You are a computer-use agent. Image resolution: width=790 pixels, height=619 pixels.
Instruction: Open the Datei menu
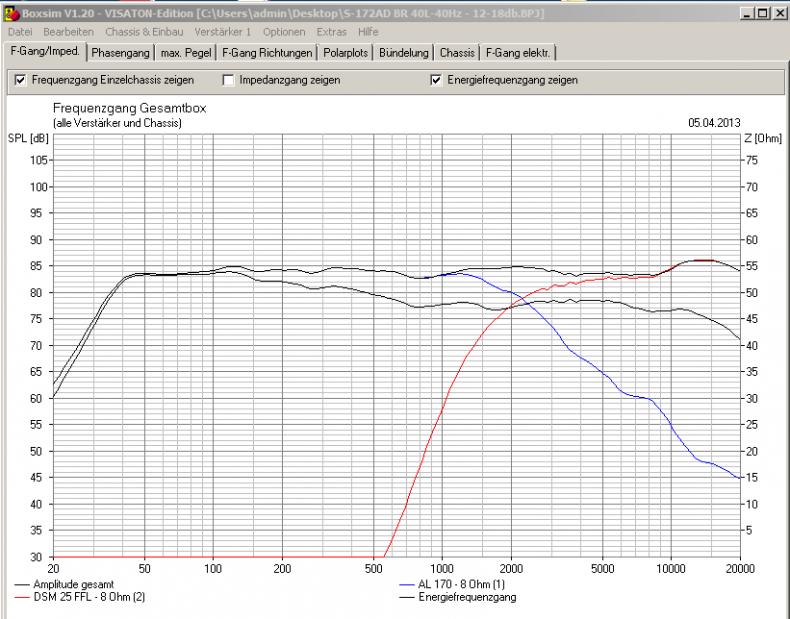[20, 32]
